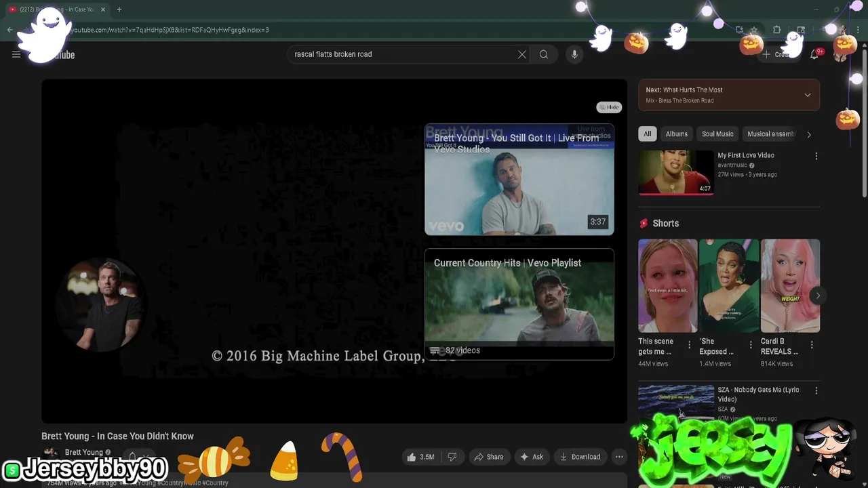The height and width of the screenshot is (488, 868).
Task: Click '1.4M views' under She Exposed short
Action: tap(715, 364)
